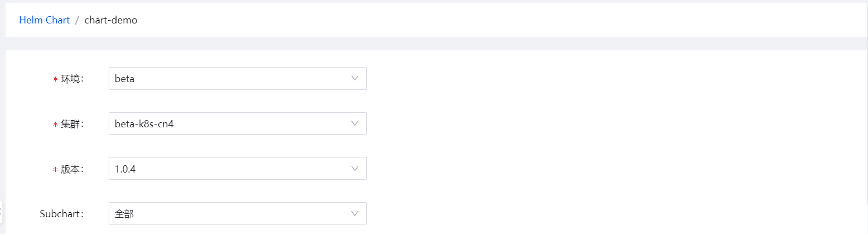Click the chevron arrow in the 版本 field
This screenshot has width=868, height=234.
click(355, 169)
